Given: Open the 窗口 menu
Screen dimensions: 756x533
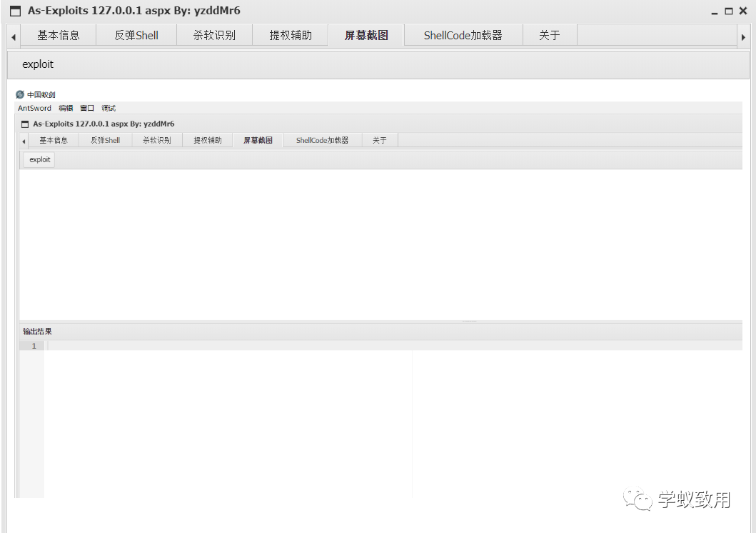Looking at the screenshot, I should [x=87, y=108].
